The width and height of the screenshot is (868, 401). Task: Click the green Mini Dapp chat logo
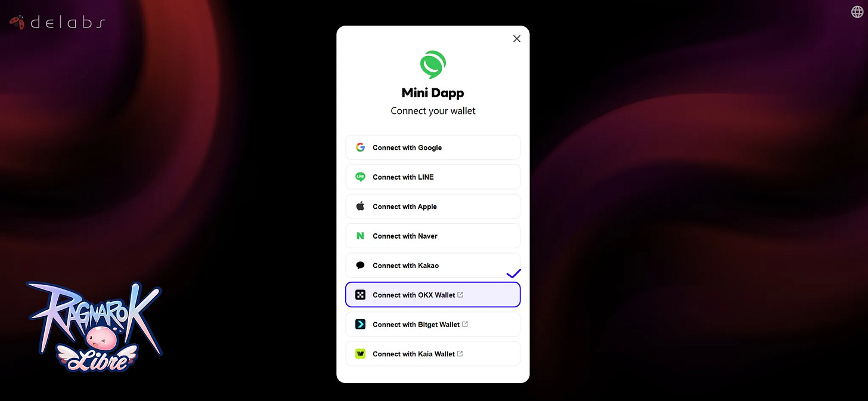click(433, 65)
